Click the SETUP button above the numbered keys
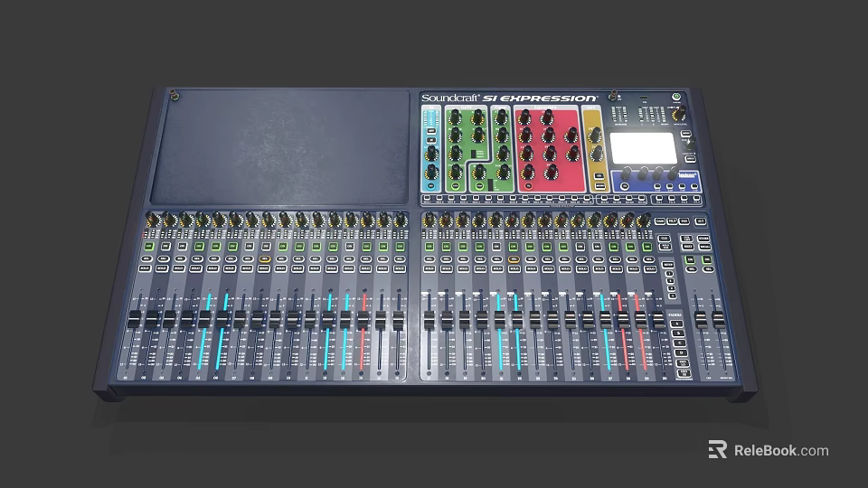The image size is (868, 488). pyautogui.click(x=668, y=265)
